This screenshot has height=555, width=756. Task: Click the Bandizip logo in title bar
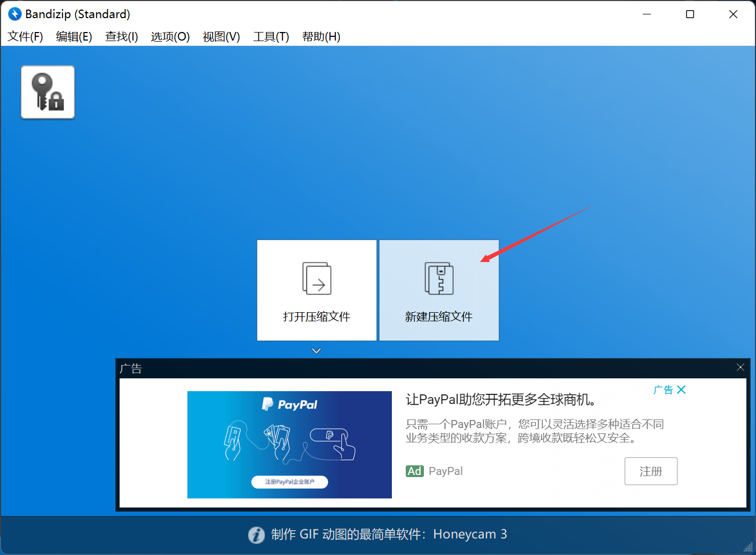tap(14, 14)
